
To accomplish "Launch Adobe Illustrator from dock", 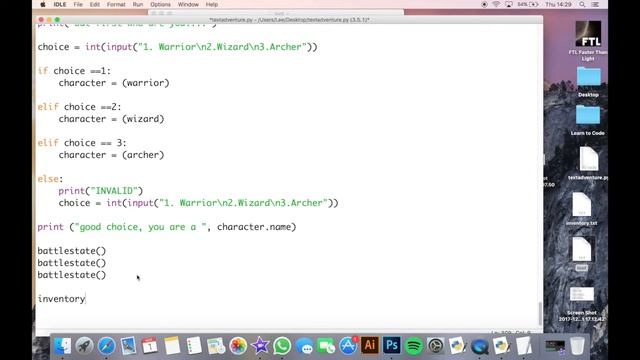I will pyautogui.click(x=370, y=345).
